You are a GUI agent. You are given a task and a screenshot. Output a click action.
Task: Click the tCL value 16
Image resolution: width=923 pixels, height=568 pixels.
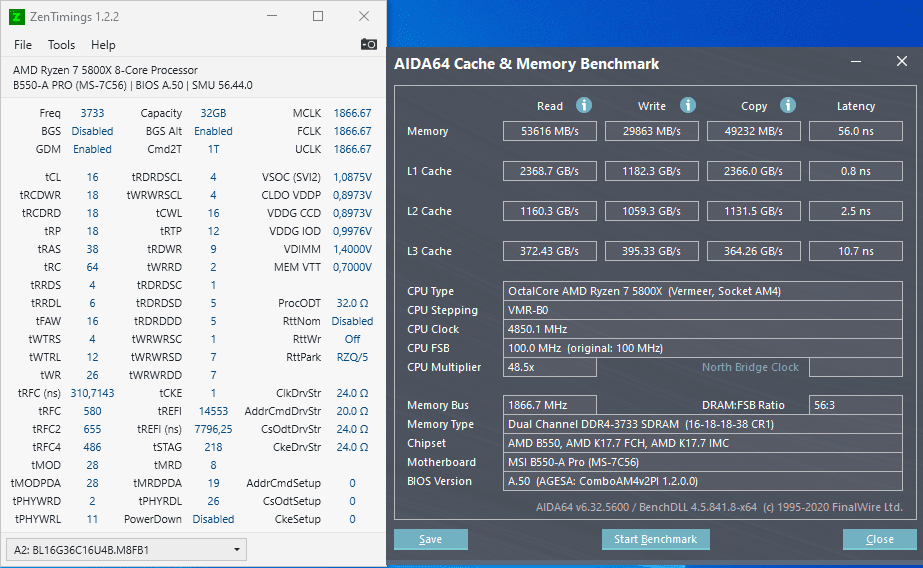pos(92,177)
